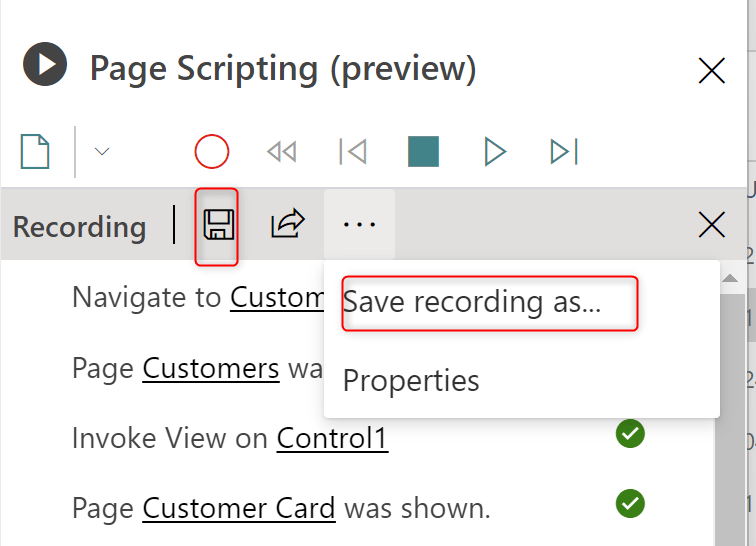The height and width of the screenshot is (546, 756).
Task: Open the three-dots more options menu
Action: [359, 225]
